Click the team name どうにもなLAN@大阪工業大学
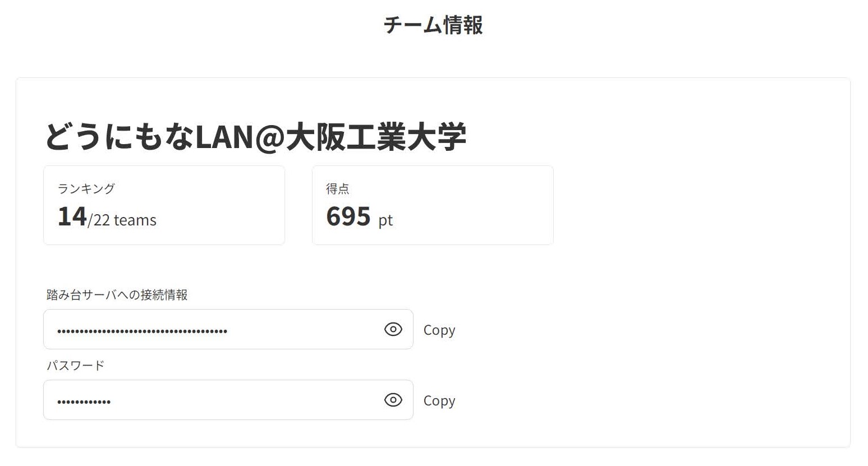The image size is (868, 466). pos(255,137)
